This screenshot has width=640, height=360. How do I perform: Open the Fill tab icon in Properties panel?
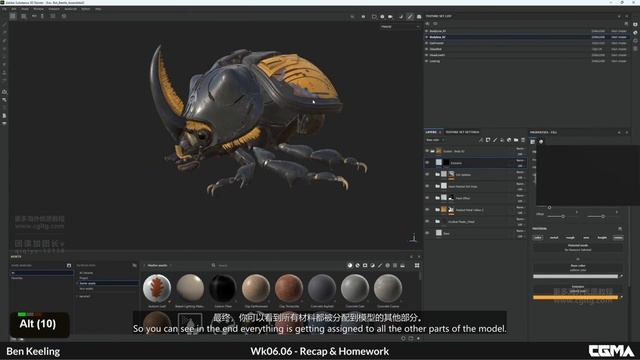coord(533,142)
